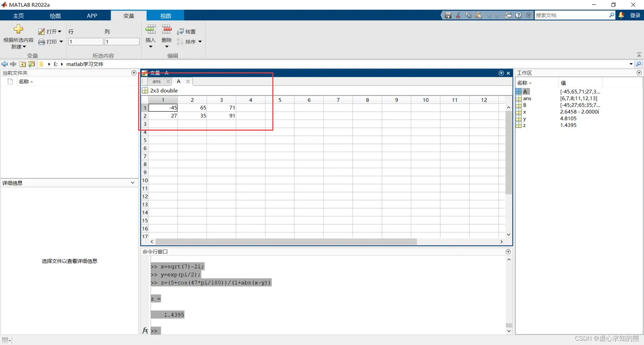Screen dimensions: 644x345
Task: Close the ans variable tab
Action: tap(168, 81)
